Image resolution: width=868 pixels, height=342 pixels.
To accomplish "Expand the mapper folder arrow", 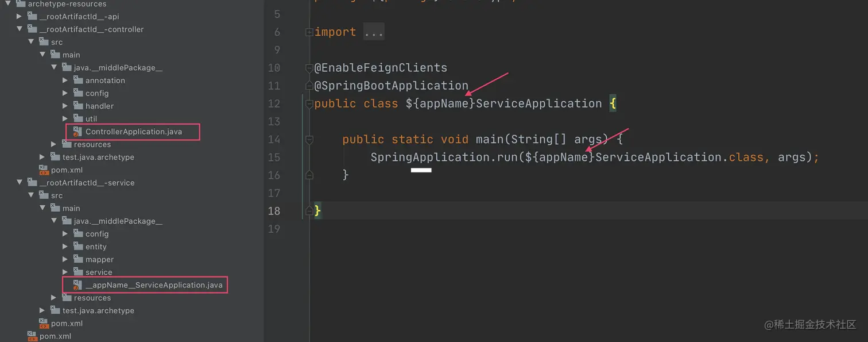I will [65, 259].
